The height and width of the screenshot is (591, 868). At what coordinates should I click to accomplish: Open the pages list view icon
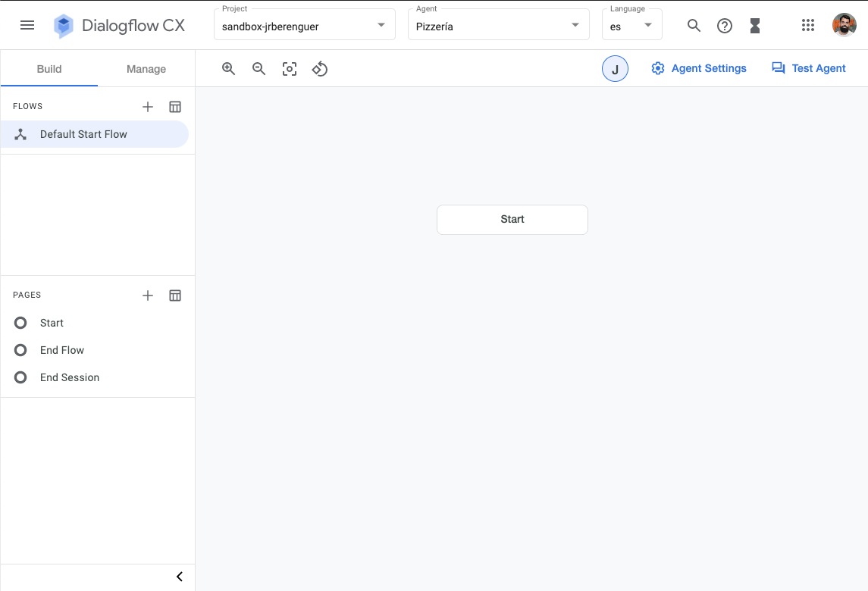[175, 295]
